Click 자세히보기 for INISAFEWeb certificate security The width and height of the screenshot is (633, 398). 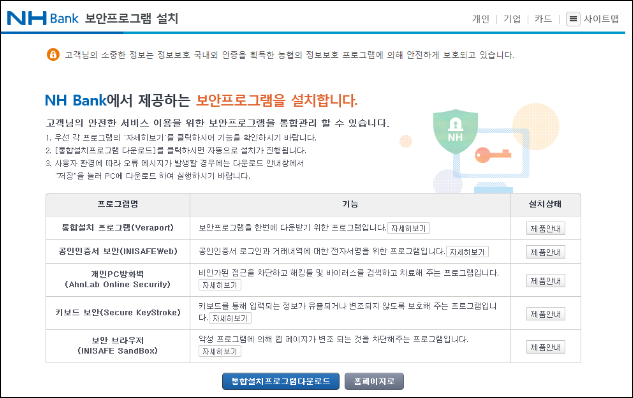467,252
